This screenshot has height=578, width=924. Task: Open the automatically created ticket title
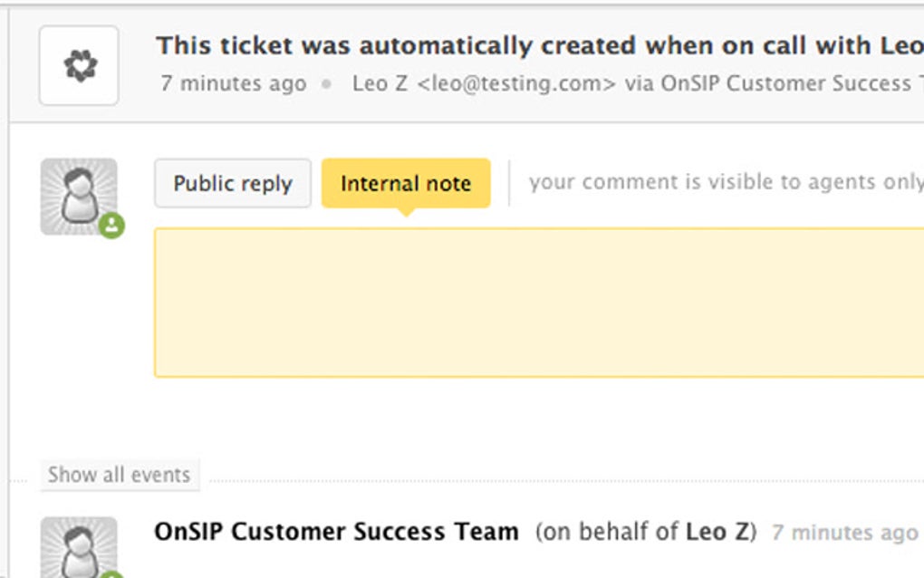[539, 45]
